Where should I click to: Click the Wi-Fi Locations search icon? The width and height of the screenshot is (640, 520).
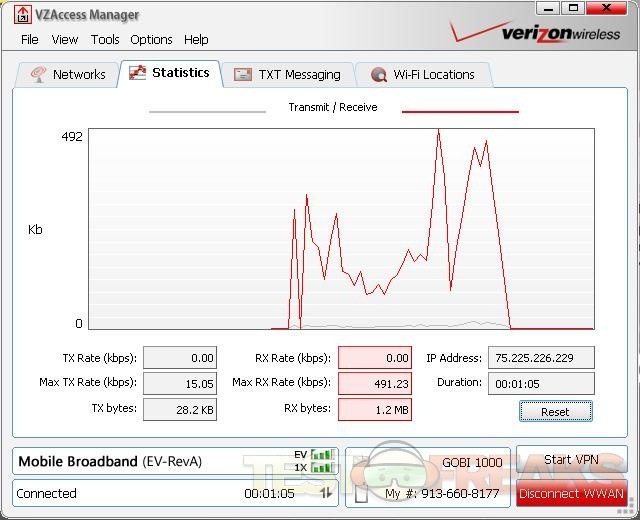click(x=379, y=75)
